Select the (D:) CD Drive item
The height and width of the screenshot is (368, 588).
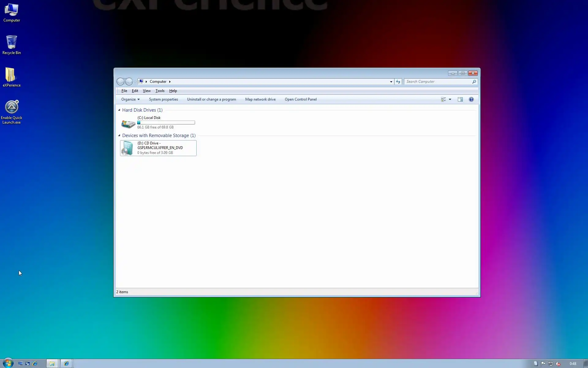(158, 148)
